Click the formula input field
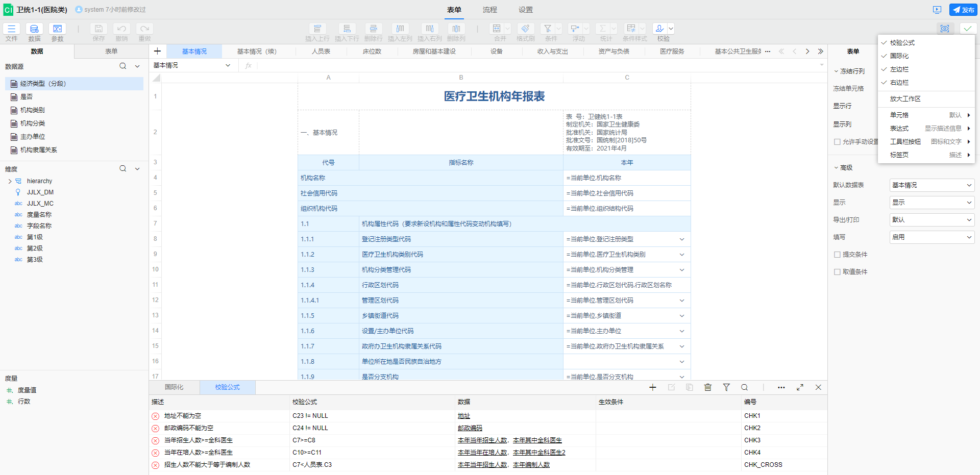Screen dimensions: 980x475 [536, 65]
